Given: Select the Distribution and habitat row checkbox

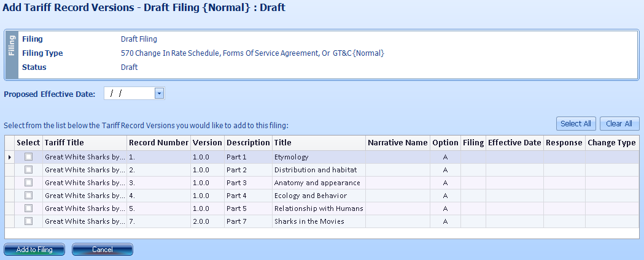Looking at the screenshot, I should (x=28, y=169).
